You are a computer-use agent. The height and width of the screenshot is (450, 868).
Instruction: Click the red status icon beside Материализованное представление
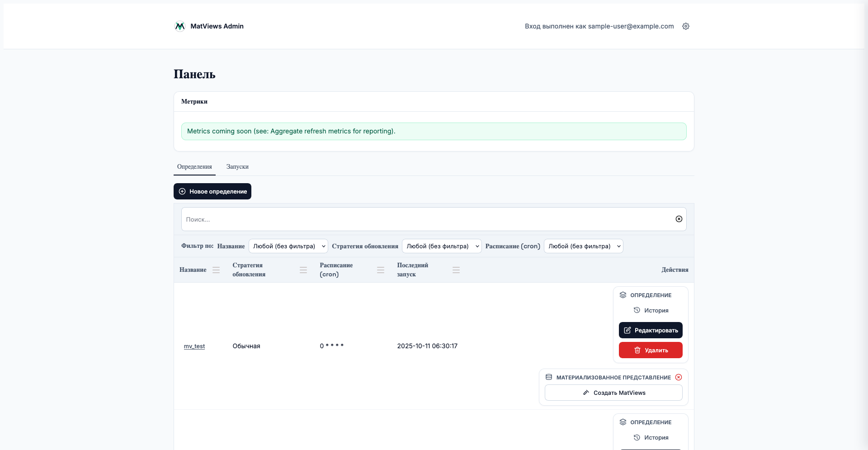678,377
